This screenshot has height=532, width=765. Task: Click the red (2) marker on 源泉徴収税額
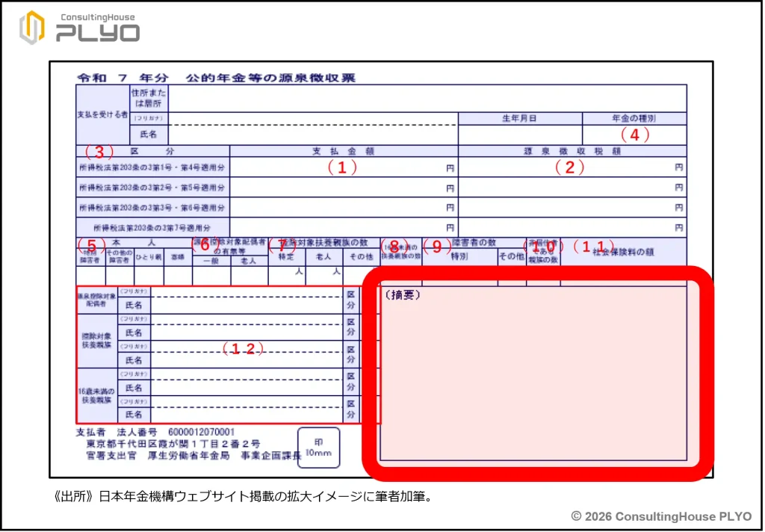(x=569, y=168)
